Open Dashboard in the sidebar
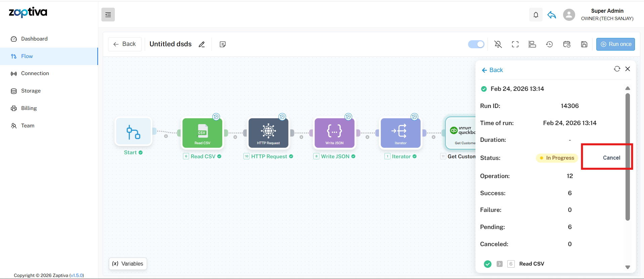Image resolution: width=644 pixels, height=279 pixels. click(34, 39)
